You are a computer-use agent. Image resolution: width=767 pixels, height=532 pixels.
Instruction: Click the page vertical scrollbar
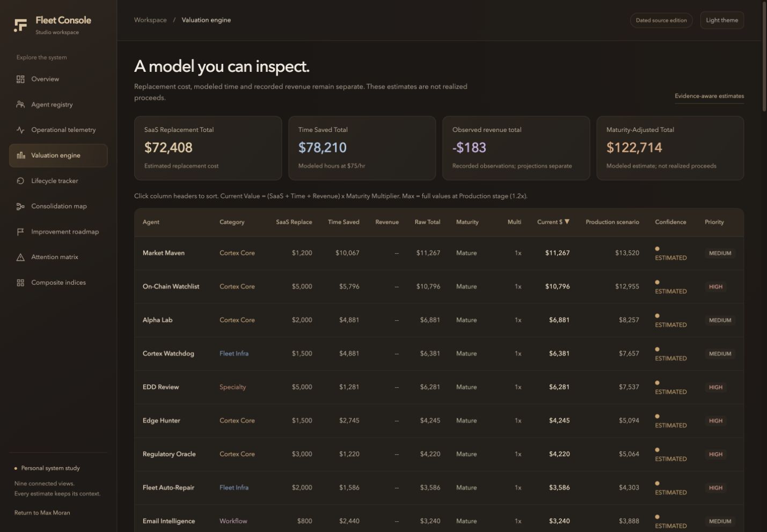pos(764,56)
